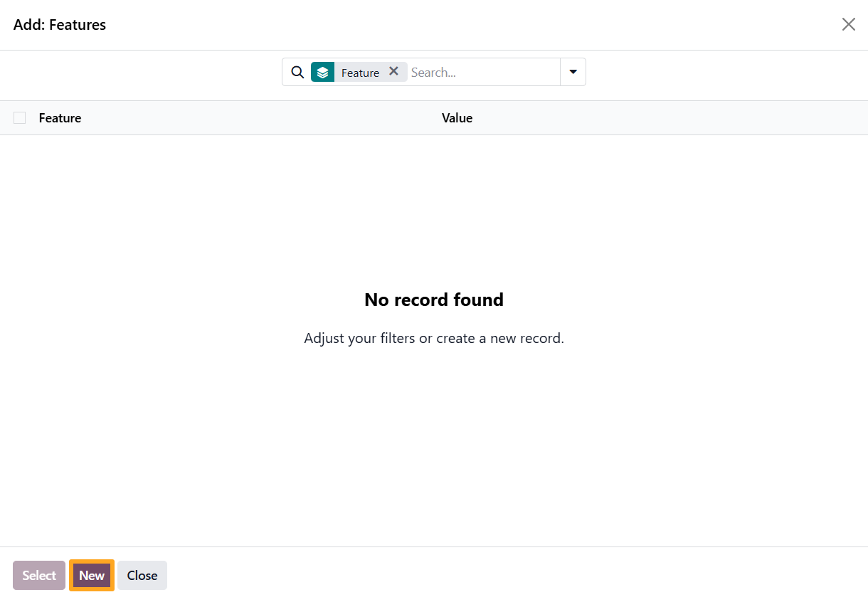Open the search options dropdown arrow
The height and width of the screenshot is (602, 868).
(x=573, y=72)
